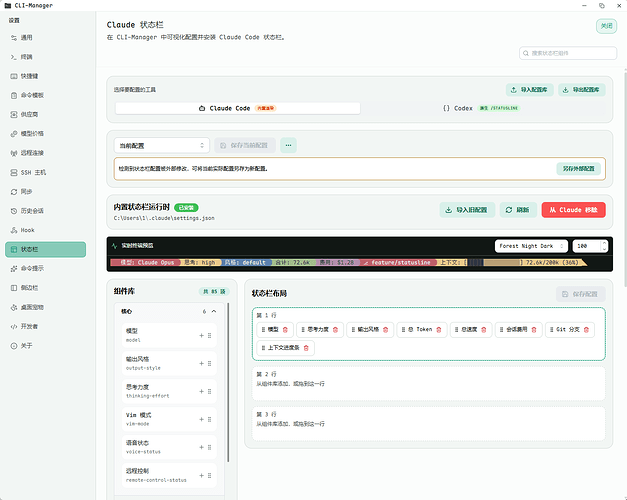Screen dimensions: 627x500
Task: Click the 模型: Claude Opus preview segment
Action: (x=145, y=262)
